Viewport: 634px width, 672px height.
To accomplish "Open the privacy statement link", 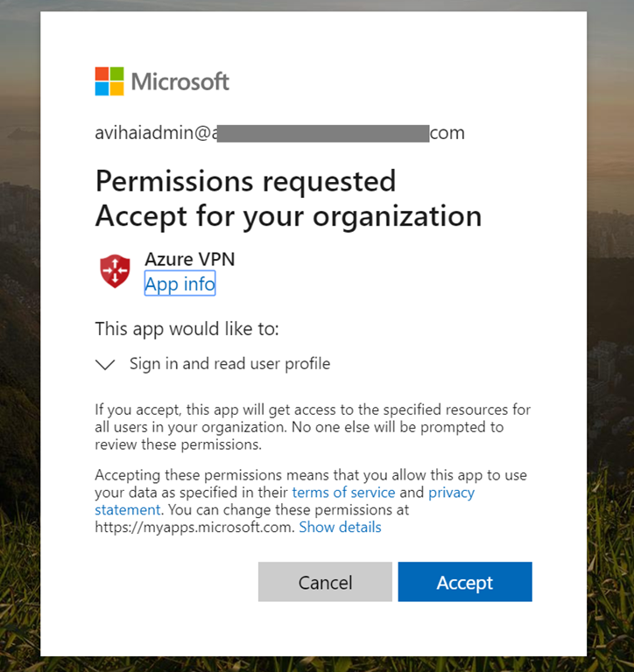I will tap(451, 493).
